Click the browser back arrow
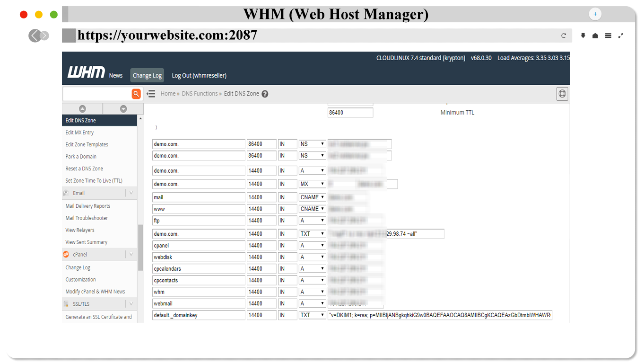The width and height of the screenshot is (644, 364). tap(35, 36)
